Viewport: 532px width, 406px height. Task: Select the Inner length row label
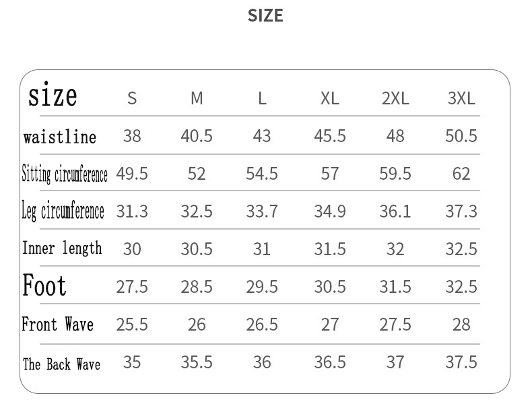[62, 248]
